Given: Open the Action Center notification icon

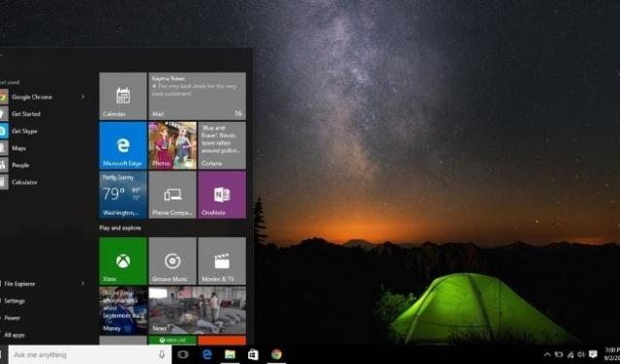Looking at the screenshot, I should tap(593, 354).
